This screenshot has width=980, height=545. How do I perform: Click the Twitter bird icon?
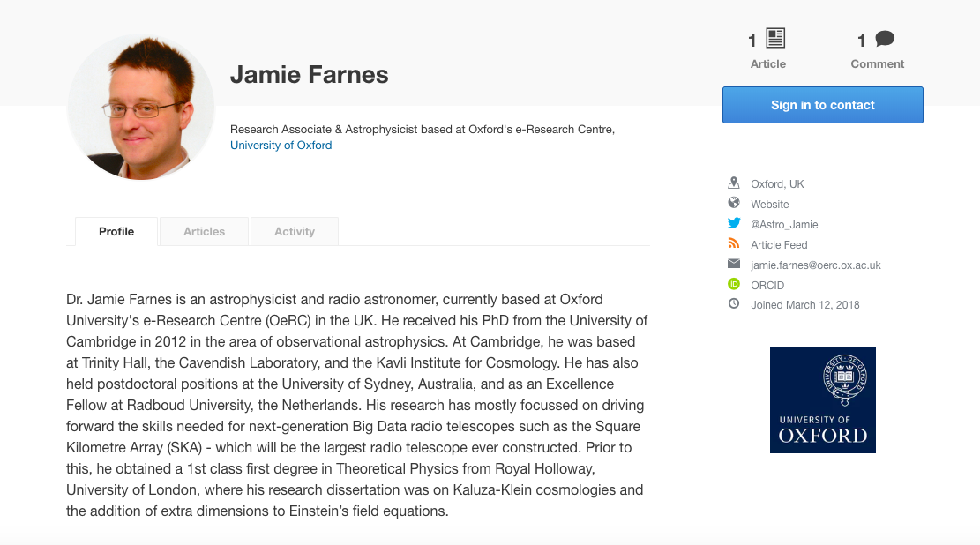733,224
